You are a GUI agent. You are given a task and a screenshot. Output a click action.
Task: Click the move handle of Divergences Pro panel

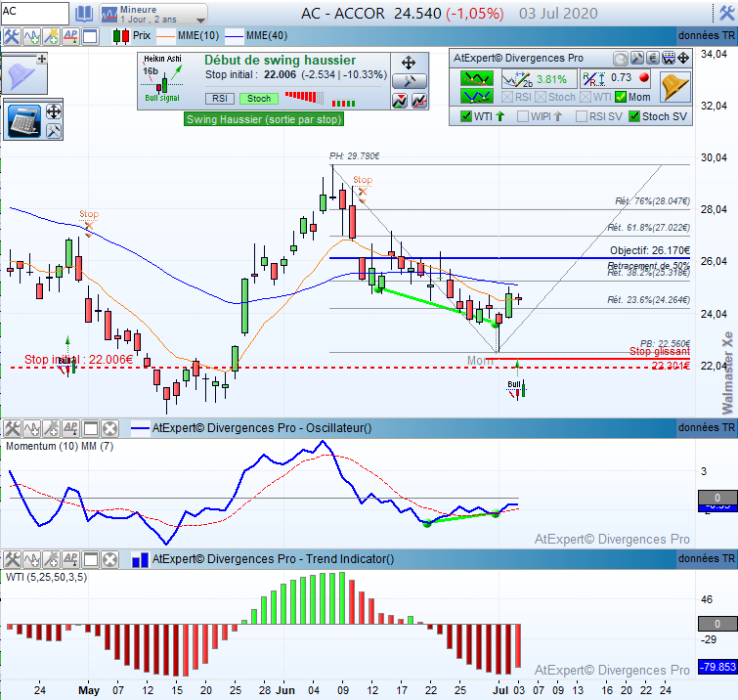click(683, 58)
